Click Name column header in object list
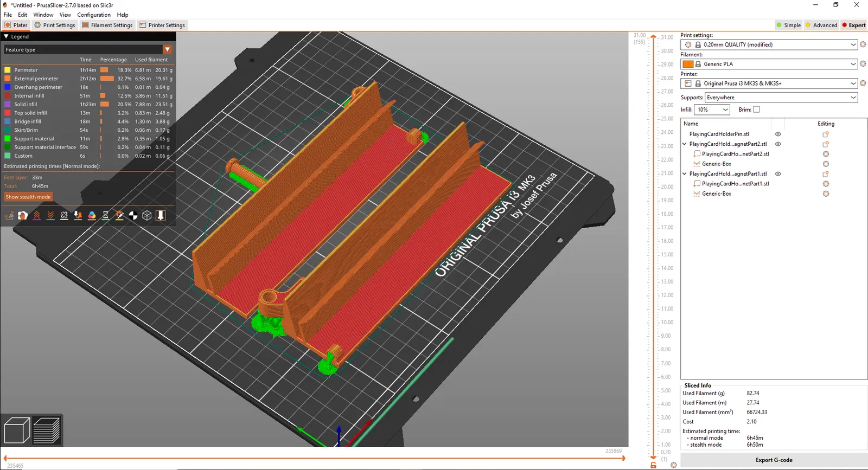 (x=691, y=124)
